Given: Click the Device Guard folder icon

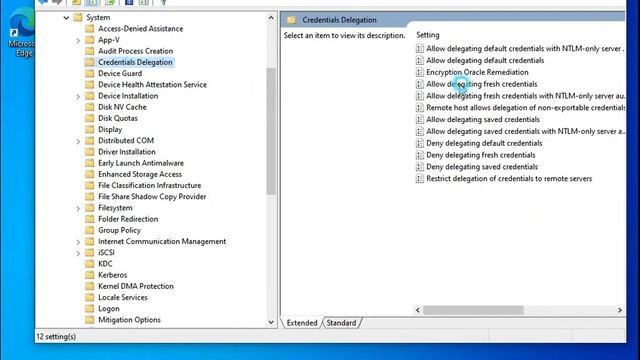Looking at the screenshot, I should (x=89, y=73).
